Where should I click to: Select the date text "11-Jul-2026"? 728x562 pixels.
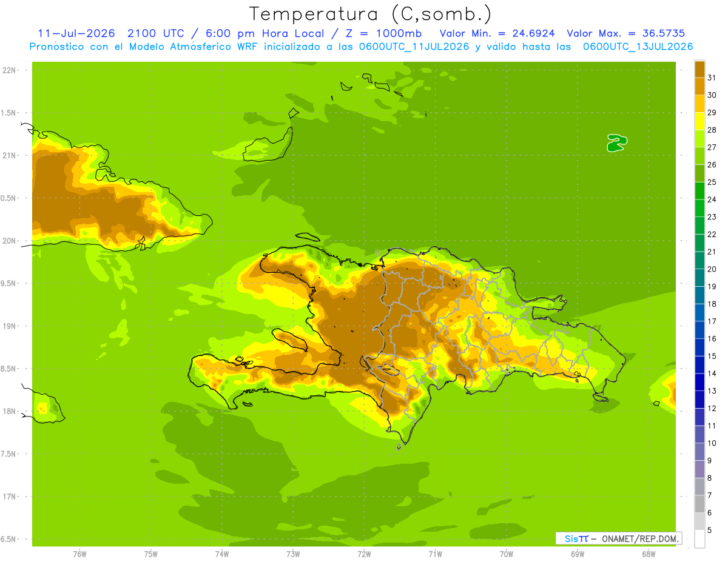tap(76, 33)
